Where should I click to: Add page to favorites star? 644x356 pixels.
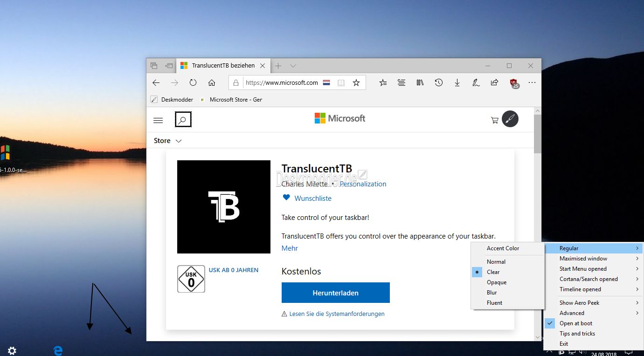[356, 82]
